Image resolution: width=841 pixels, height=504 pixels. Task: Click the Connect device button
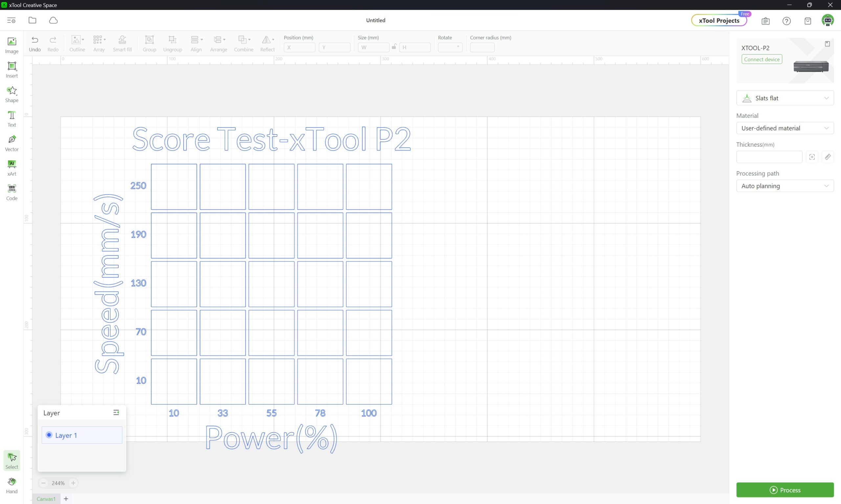761,59
